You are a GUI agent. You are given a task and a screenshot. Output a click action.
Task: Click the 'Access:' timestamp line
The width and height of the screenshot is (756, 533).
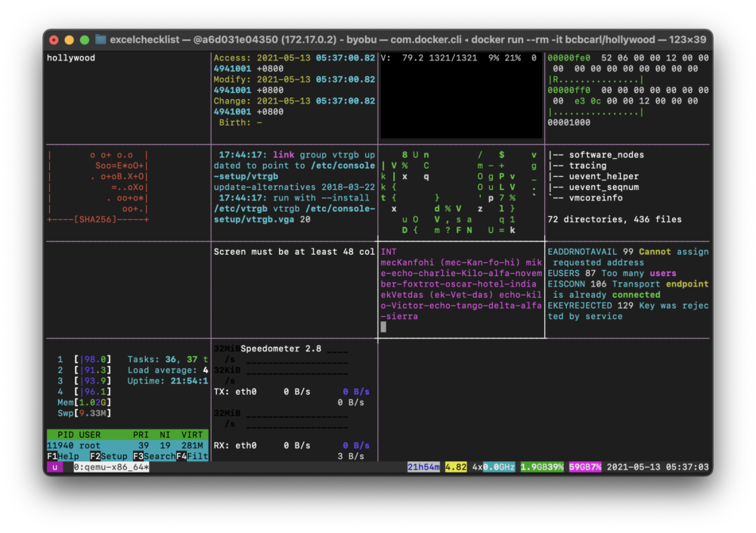pyautogui.click(x=294, y=58)
